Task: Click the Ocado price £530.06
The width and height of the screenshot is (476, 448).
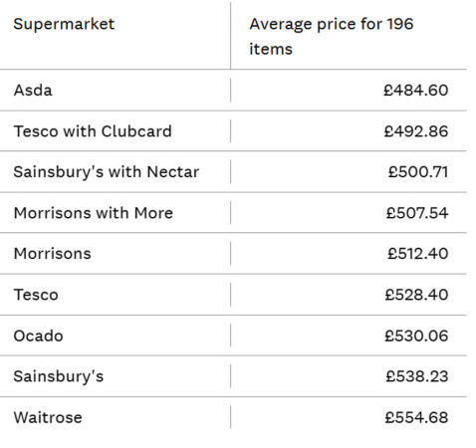Action: click(x=416, y=336)
